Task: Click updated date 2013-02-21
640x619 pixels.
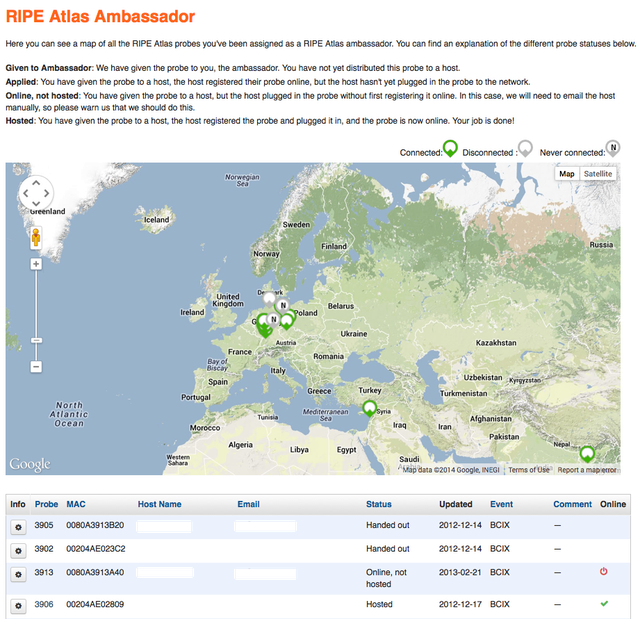Action: tap(460, 572)
